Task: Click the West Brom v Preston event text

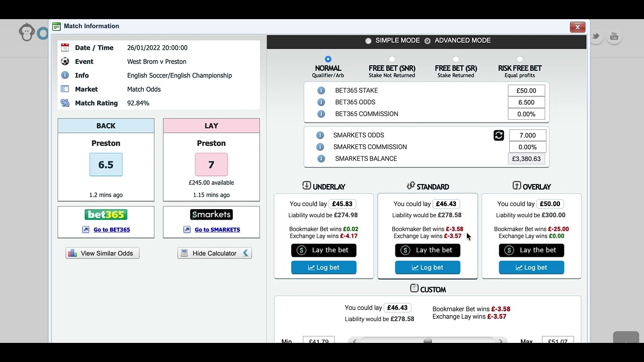Action: point(157,61)
